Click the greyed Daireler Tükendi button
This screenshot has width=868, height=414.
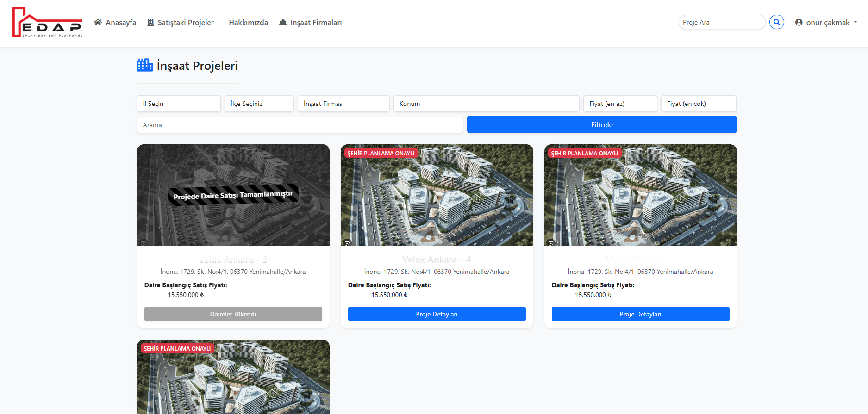click(x=233, y=314)
